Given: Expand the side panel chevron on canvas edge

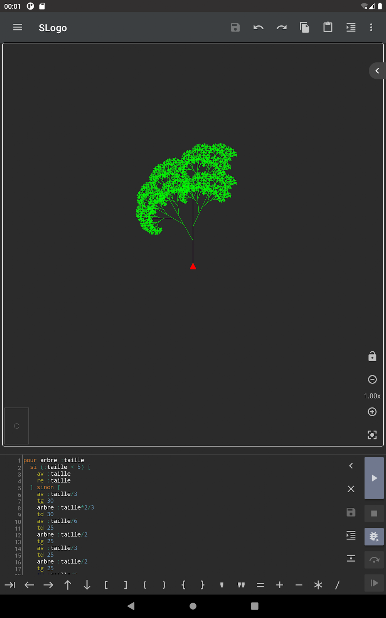Looking at the screenshot, I should click(x=377, y=71).
